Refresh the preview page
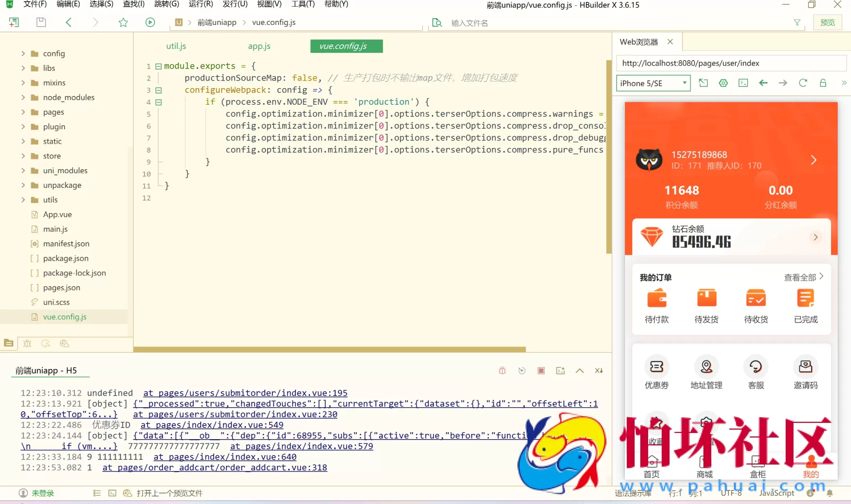 coord(803,83)
